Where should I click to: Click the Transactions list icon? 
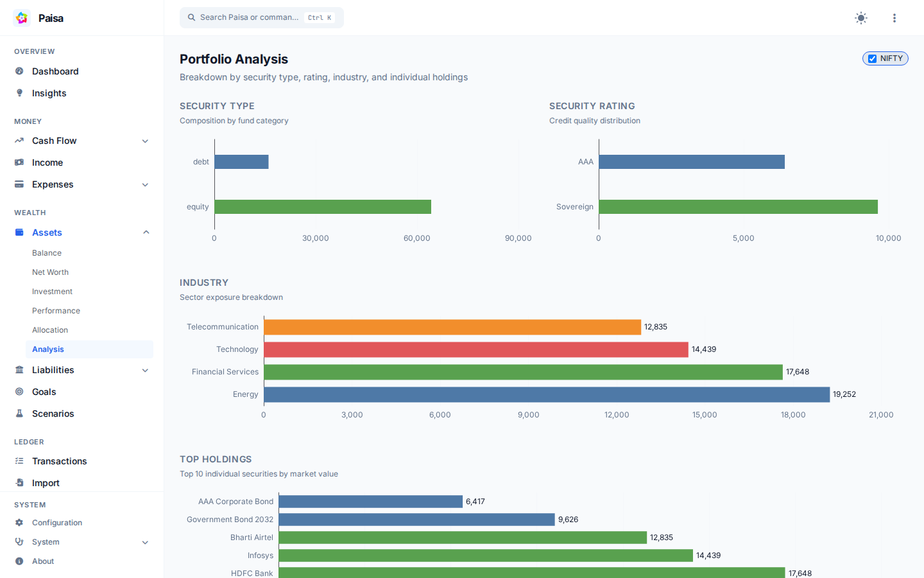coord(19,461)
